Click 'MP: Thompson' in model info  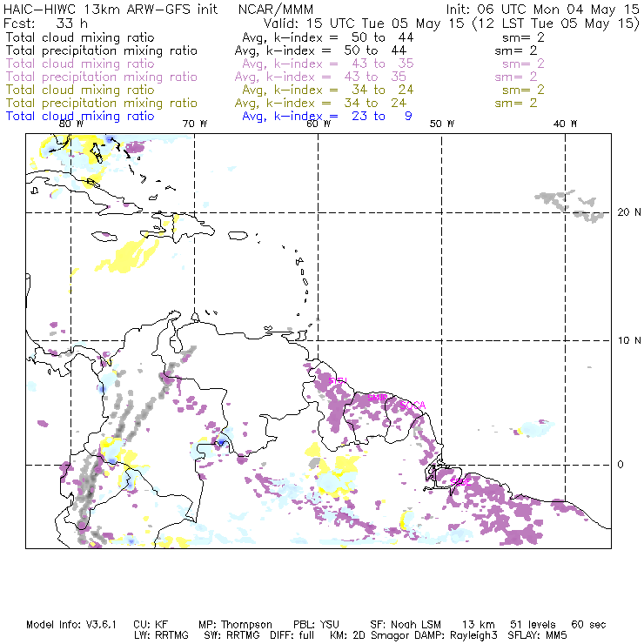pos(235,625)
